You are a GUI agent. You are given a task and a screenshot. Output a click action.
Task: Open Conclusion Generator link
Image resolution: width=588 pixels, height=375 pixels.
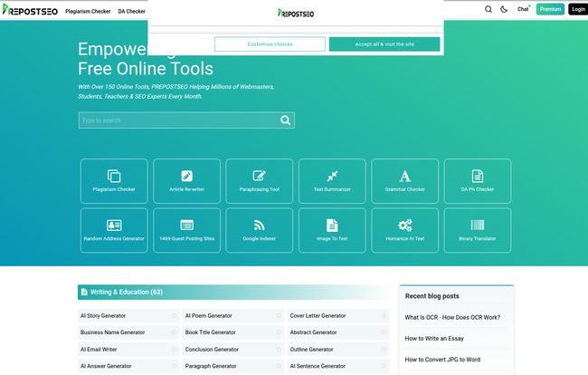click(212, 349)
